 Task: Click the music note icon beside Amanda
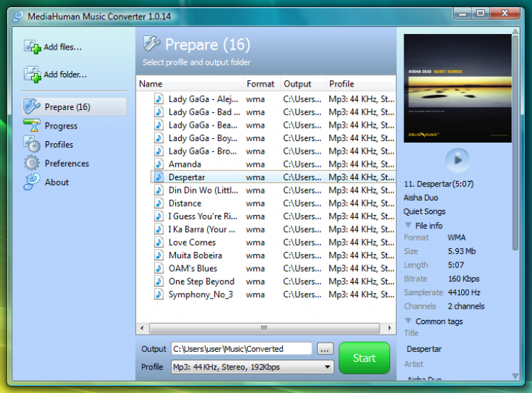158,165
